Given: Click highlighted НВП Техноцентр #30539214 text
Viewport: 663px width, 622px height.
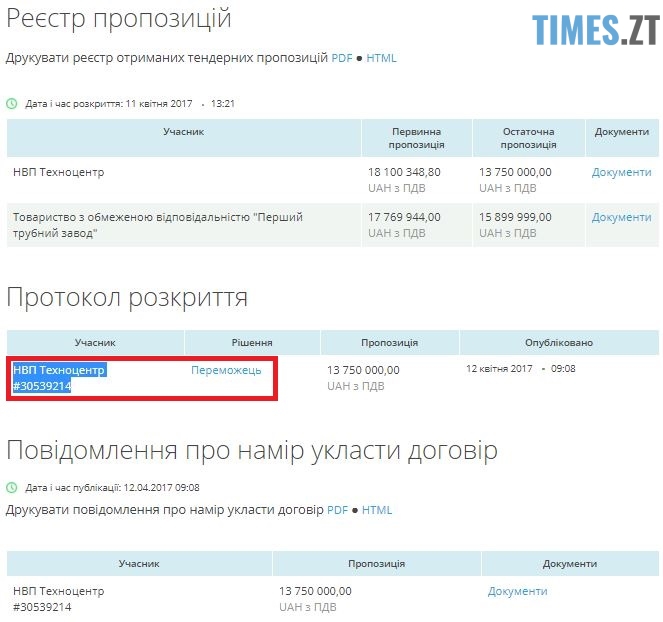Looking at the screenshot, I should pyautogui.click(x=59, y=377).
